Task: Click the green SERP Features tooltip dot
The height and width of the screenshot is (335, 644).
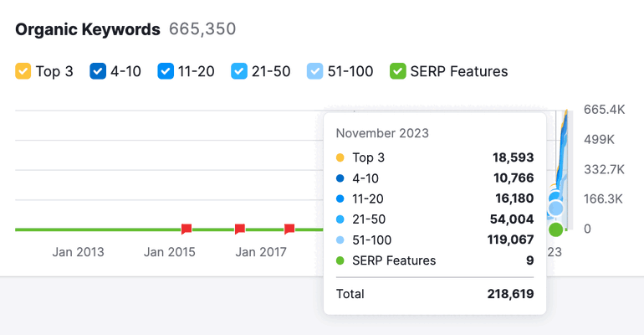Action: (x=340, y=260)
